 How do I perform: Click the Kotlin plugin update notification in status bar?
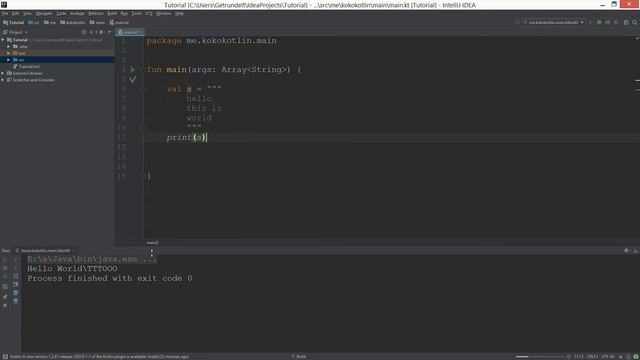(99, 356)
